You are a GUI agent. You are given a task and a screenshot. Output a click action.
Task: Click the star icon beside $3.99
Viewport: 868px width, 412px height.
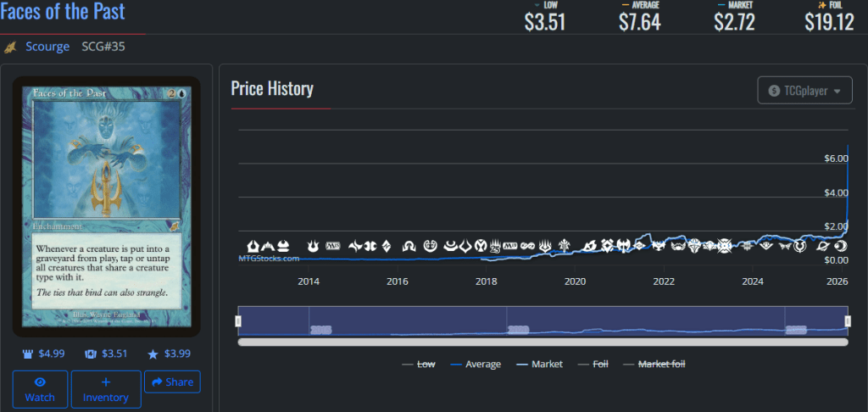coord(153,354)
